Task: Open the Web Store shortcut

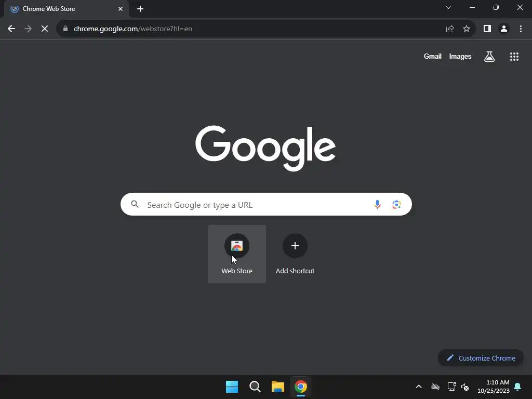Action: point(237,254)
